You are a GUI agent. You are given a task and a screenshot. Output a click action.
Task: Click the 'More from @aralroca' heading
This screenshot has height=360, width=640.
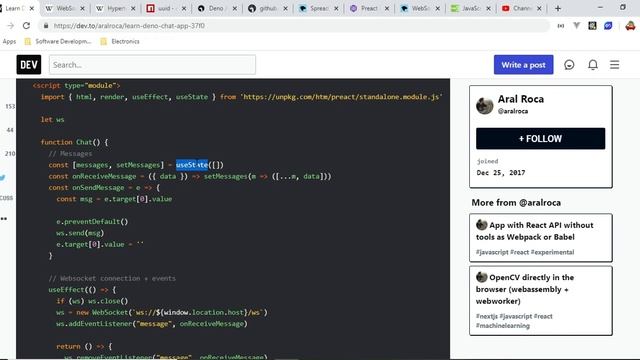point(516,202)
